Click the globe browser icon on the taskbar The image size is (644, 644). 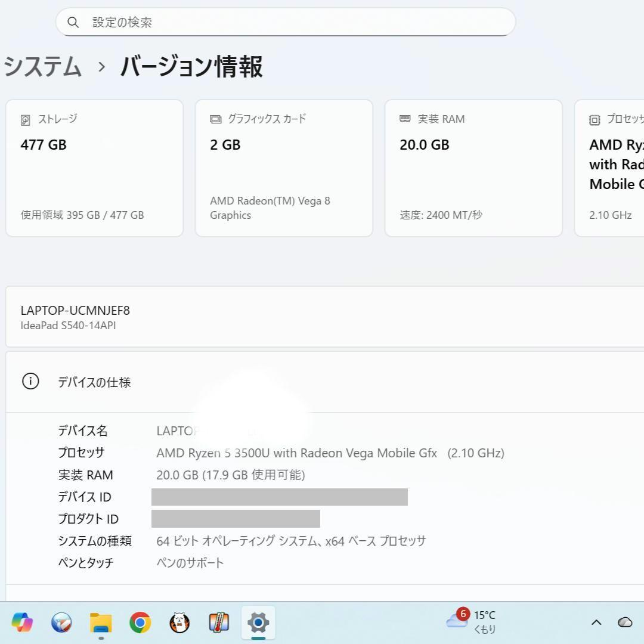pyautogui.click(x=61, y=622)
